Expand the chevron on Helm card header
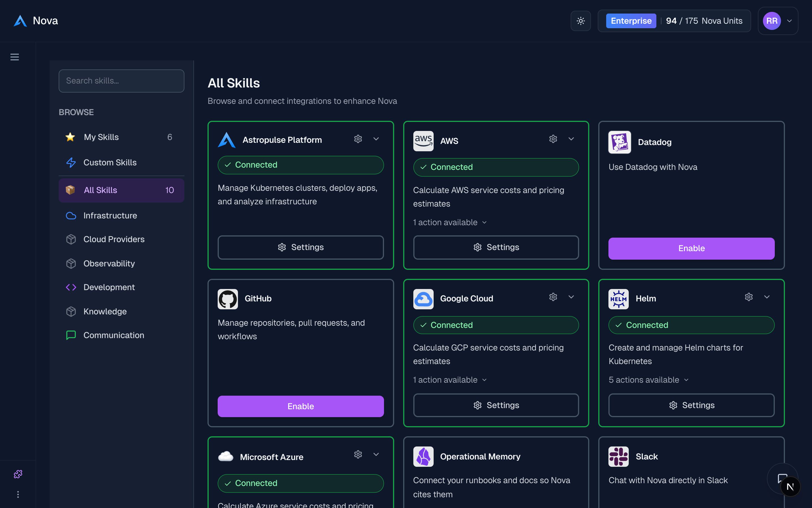812x508 pixels. coord(767,297)
